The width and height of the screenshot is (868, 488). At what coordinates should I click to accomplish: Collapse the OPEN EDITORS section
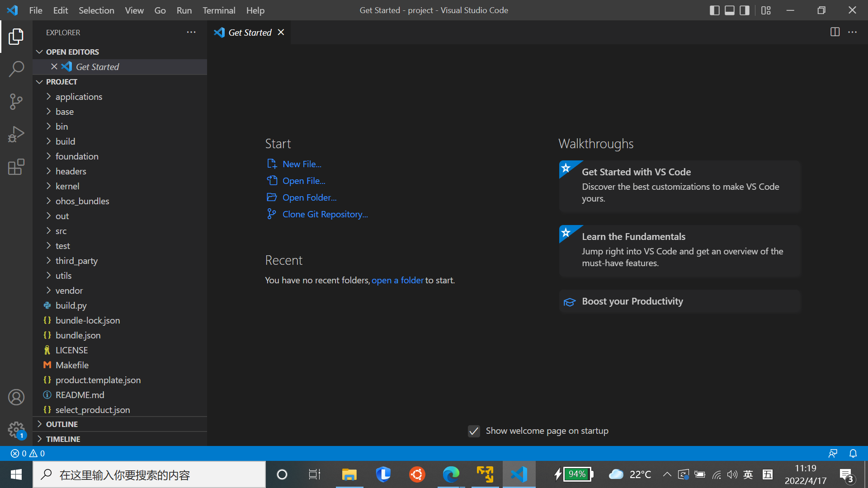[x=72, y=52]
